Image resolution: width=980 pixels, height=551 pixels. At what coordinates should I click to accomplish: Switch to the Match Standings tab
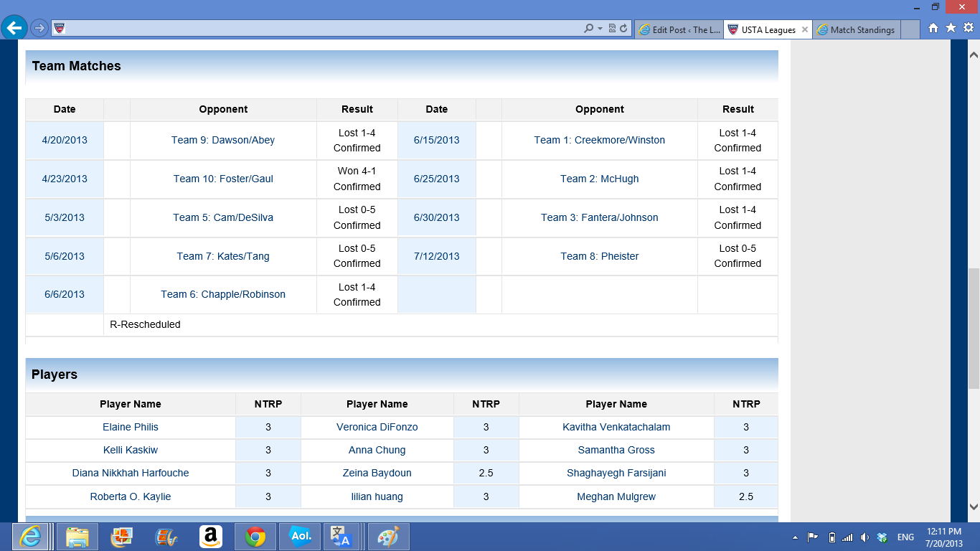(862, 30)
